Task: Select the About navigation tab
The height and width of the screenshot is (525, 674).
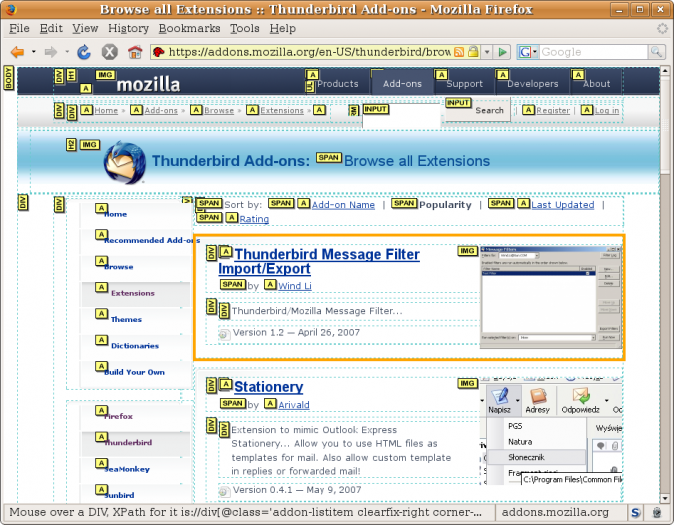Action: tap(596, 84)
